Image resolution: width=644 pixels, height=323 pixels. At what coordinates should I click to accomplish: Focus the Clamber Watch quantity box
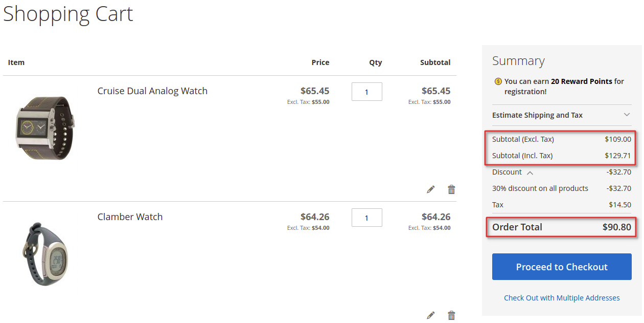click(x=366, y=218)
